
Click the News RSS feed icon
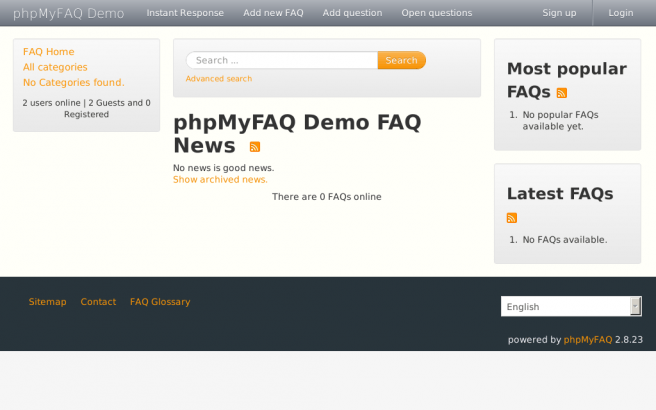pyautogui.click(x=255, y=147)
